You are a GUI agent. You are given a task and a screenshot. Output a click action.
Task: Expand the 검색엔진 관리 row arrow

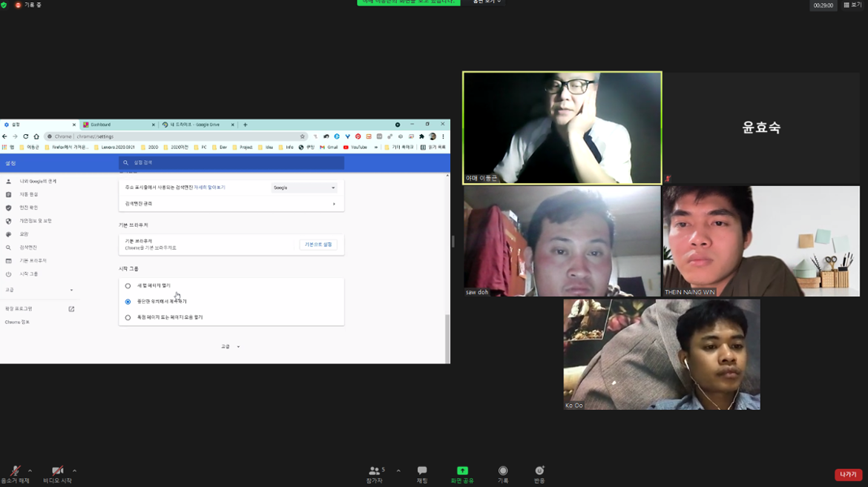tap(334, 204)
